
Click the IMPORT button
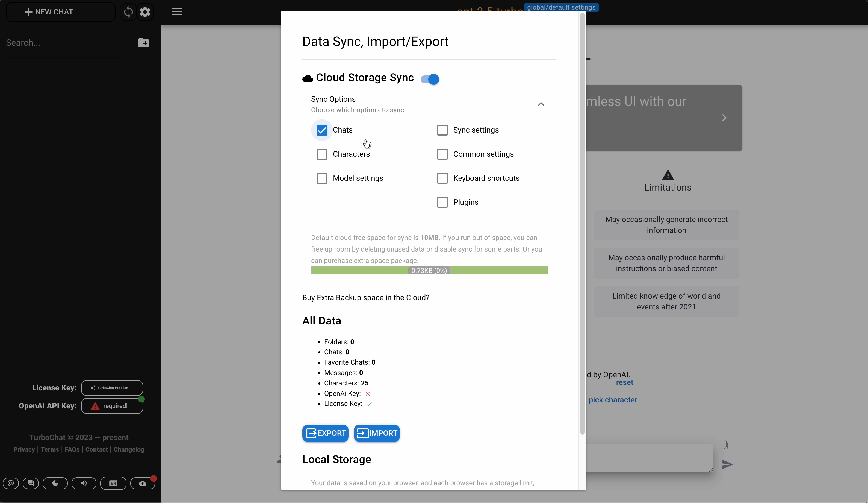tap(376, 433)
